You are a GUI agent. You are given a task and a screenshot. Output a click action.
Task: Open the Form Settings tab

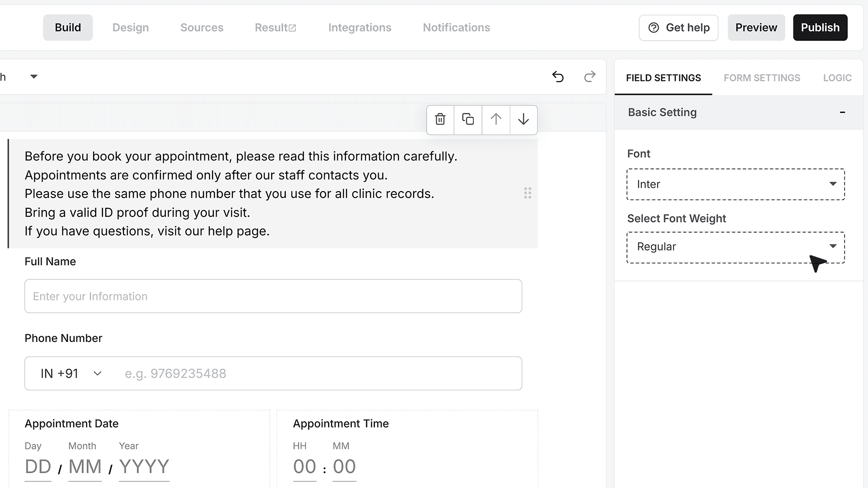(x=762, y=78)
